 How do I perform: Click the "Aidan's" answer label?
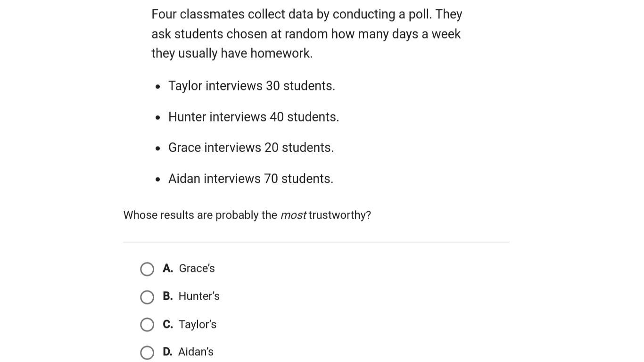(x=196, y=352)
